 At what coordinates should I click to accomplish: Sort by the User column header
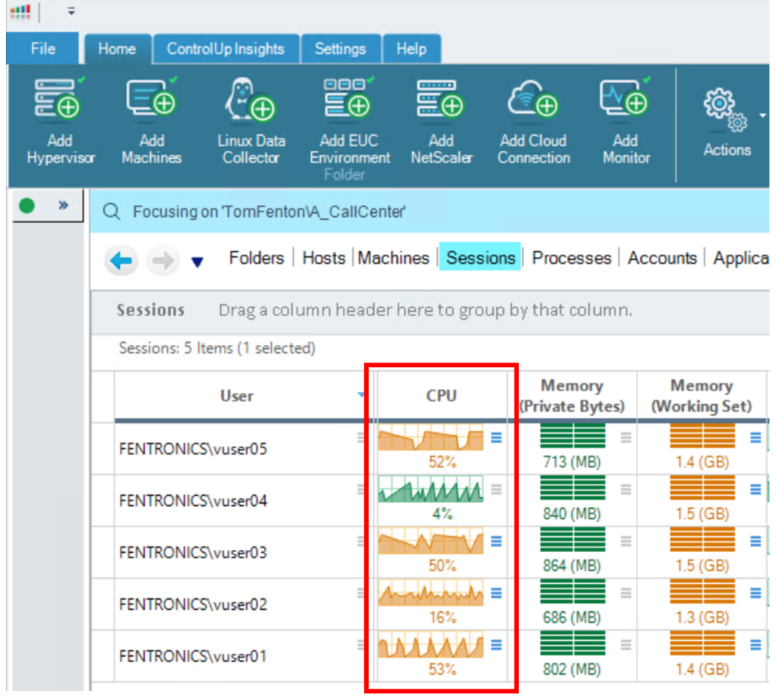[237, 396]
